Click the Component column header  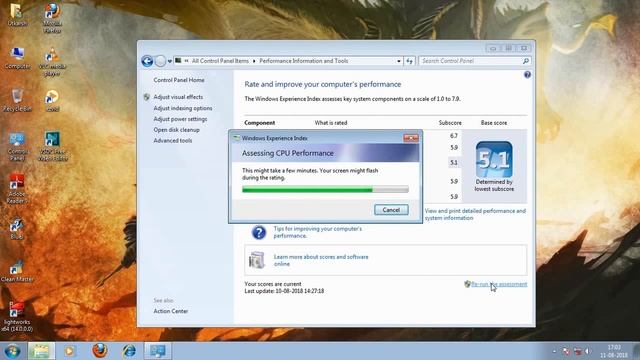click(260, 122)
